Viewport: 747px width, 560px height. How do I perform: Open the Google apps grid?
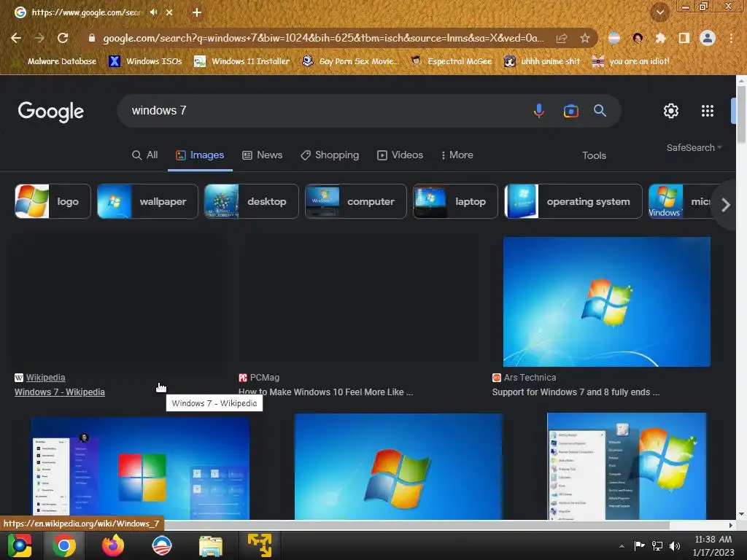[x=708, y=111]
